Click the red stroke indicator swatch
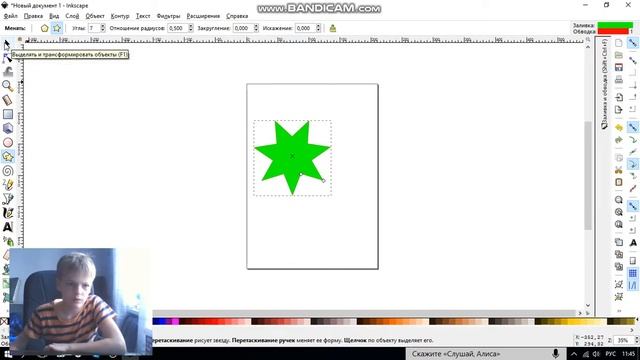Image resolution: width=640 pixels, height=360 pixels. (x=613, y=31)
